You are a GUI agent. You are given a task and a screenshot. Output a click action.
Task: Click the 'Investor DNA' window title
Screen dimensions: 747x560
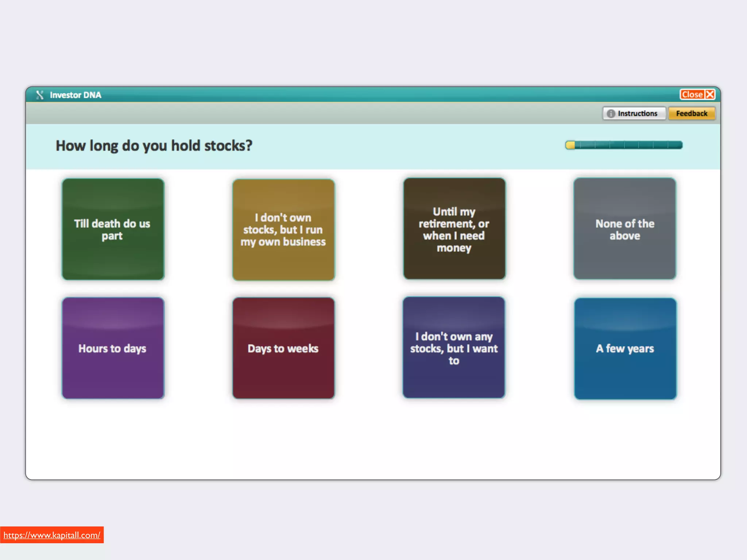coord(76,95)
